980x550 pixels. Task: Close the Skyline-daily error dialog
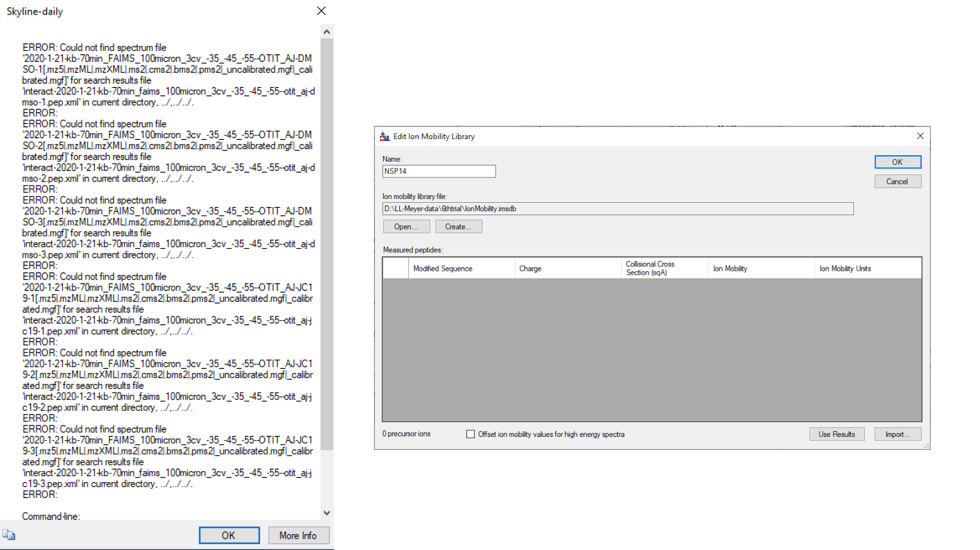click(321, 11)
